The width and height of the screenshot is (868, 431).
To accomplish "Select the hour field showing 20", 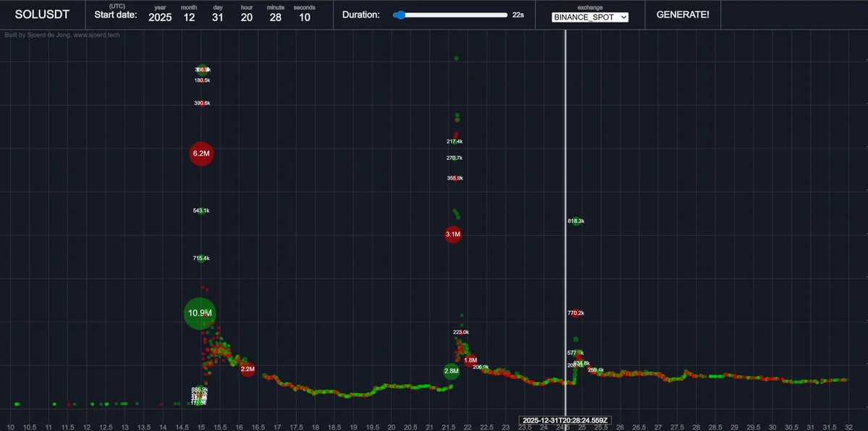I will (x=247, y=17).
